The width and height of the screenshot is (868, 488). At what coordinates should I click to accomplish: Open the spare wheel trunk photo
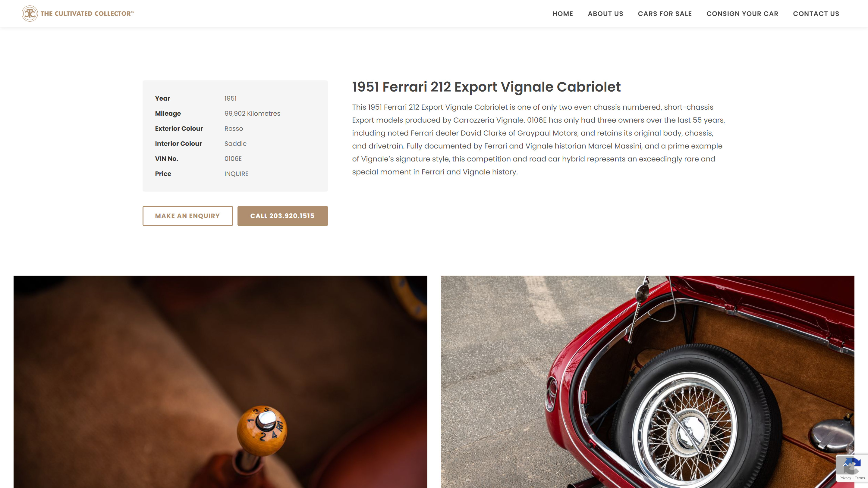[647, 382]
